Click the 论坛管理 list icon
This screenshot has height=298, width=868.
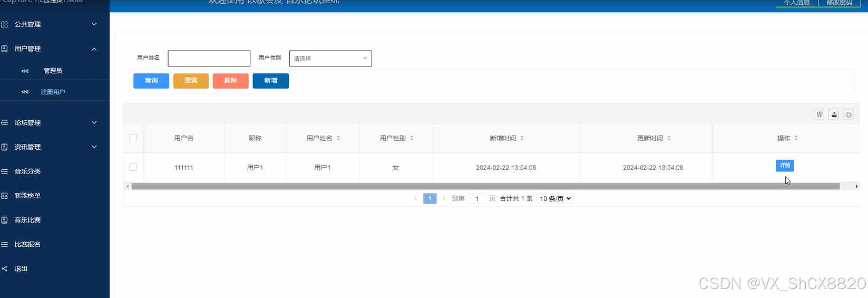click(4, 122)
